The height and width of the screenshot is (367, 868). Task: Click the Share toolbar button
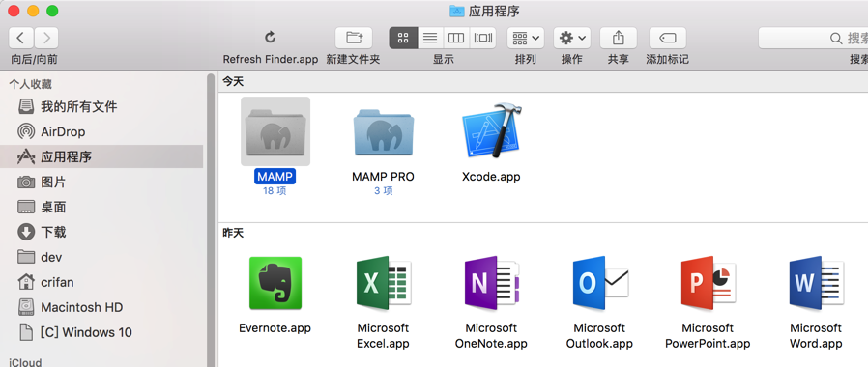coord(619,38)
